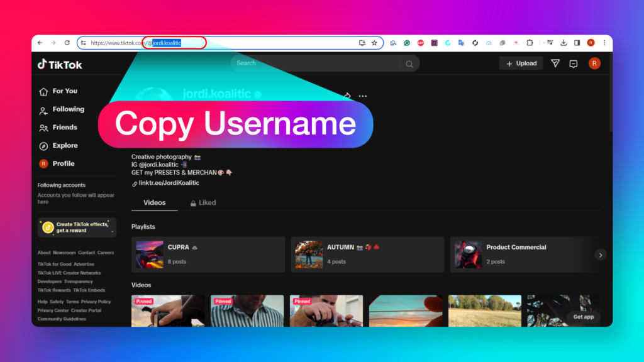This screenshot has height=362, width=644.
Task: Click the Transparency footer link
Action: [x=78, y=282]
